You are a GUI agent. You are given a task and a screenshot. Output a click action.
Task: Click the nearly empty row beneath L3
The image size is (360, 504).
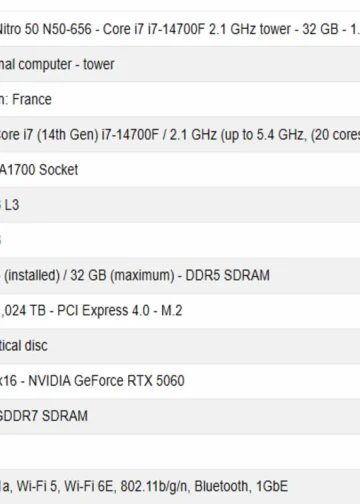[x=180, y=240]
